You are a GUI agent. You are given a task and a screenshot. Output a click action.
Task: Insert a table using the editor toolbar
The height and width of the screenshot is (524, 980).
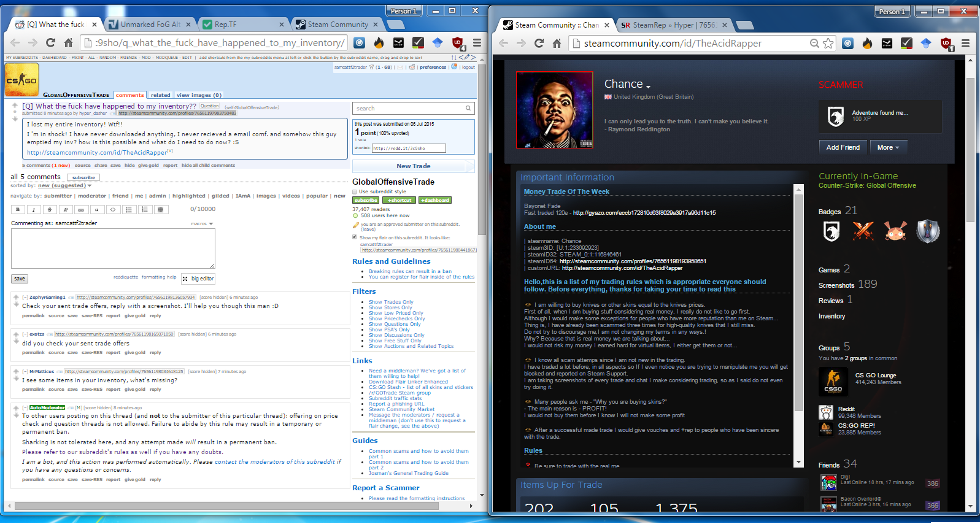coord(161,210)
